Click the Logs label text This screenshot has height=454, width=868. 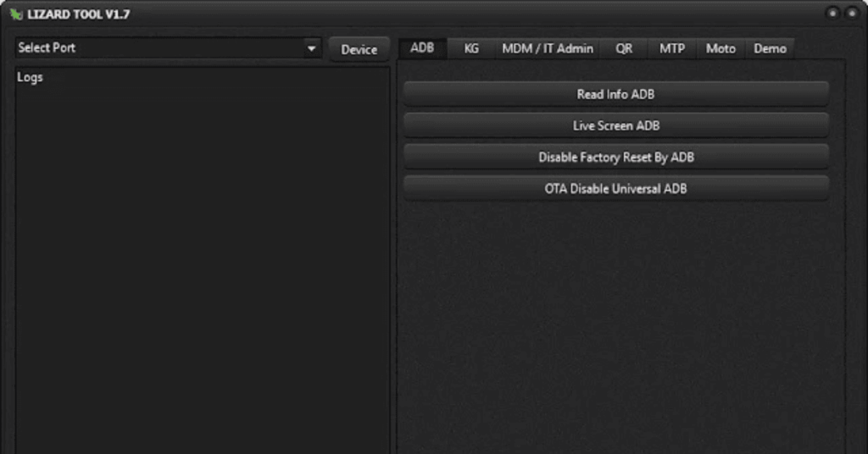click(x=30, y=77)
